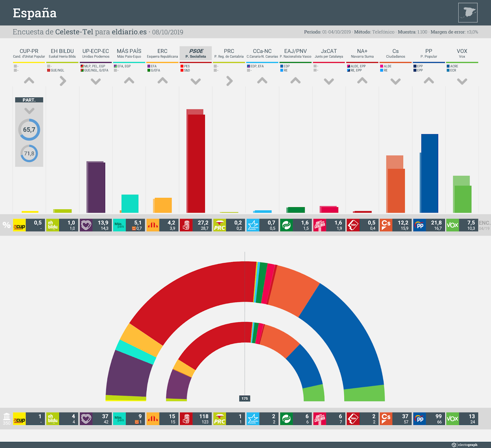
Task: Click the Cs logo in percentage row
Action: [386, 225]
